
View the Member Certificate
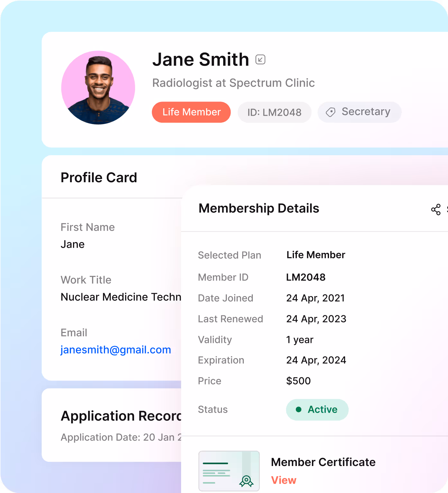coord(284,480)
